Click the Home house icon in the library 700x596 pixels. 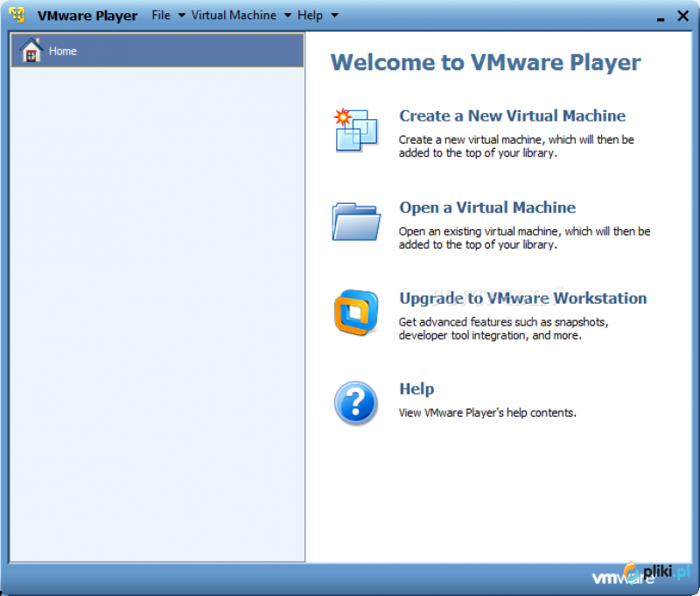pos(31,50)
